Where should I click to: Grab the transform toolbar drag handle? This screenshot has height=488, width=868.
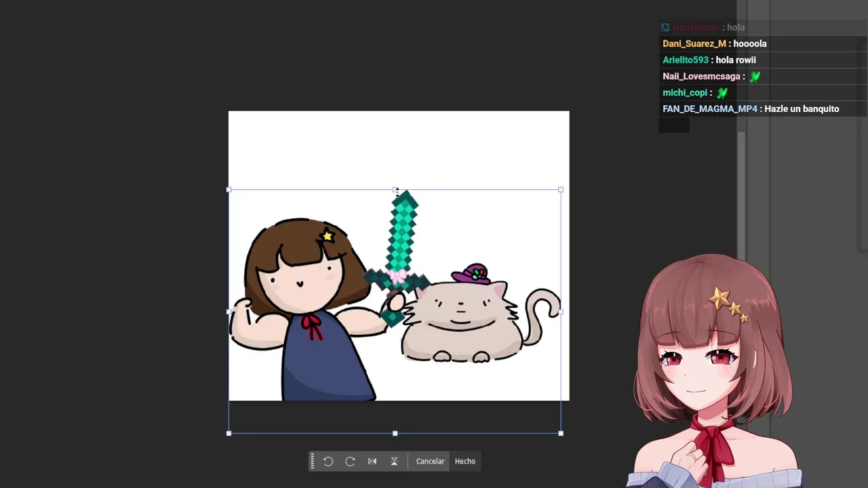(x=312, y=461)
